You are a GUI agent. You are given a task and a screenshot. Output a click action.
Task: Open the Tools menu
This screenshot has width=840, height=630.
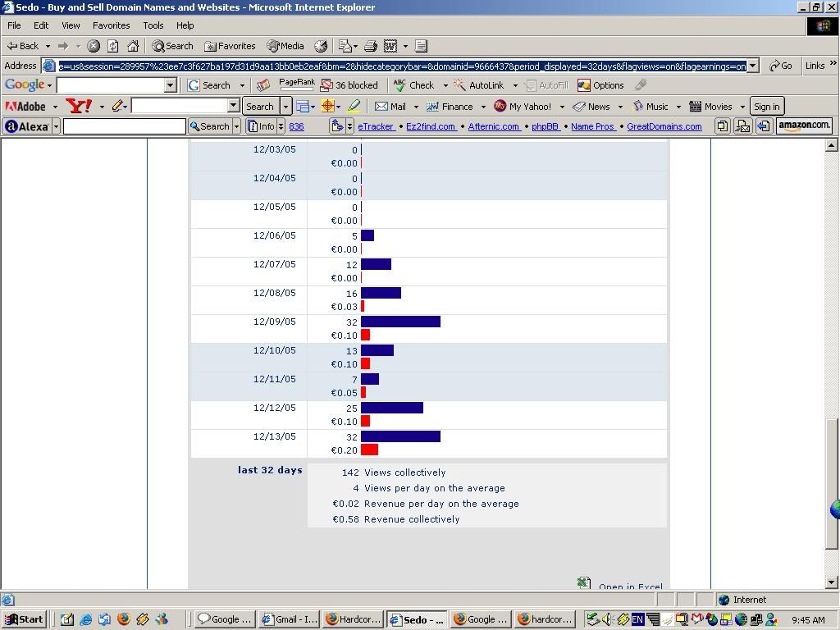(x=153, y=25)
